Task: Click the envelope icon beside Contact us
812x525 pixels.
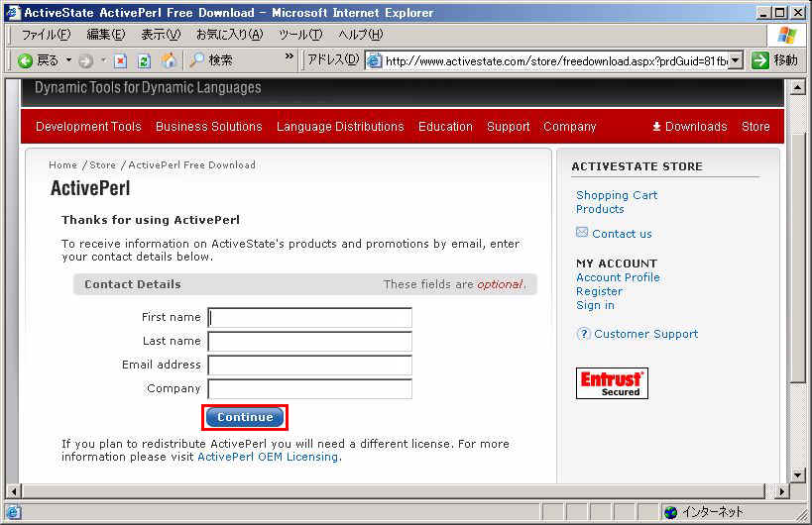Action: pyautogui.click(x=582, y=232)
